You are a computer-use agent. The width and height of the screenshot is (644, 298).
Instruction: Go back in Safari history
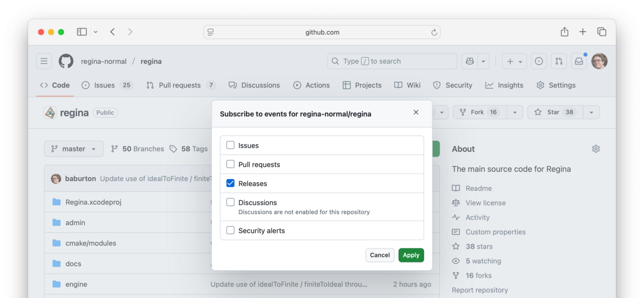pyautogui.click(x=113, y=32)
